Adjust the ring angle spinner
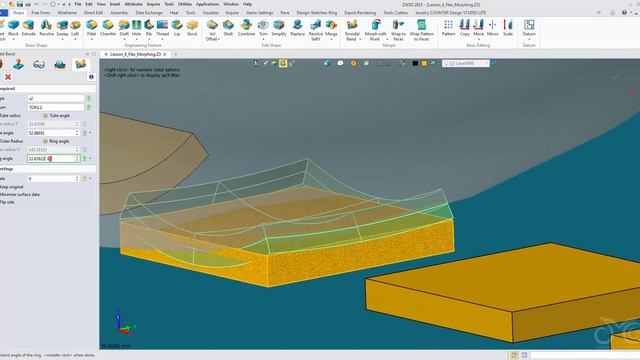 (77, 158)
